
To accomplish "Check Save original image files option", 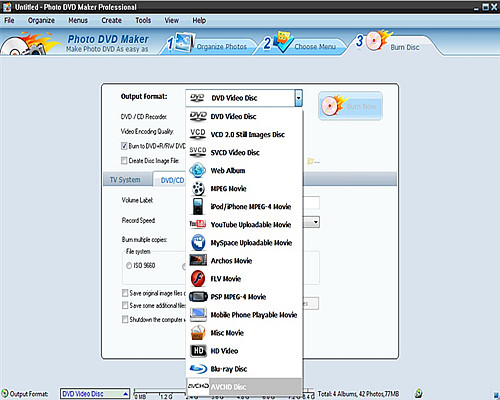I will click(125, 293).
